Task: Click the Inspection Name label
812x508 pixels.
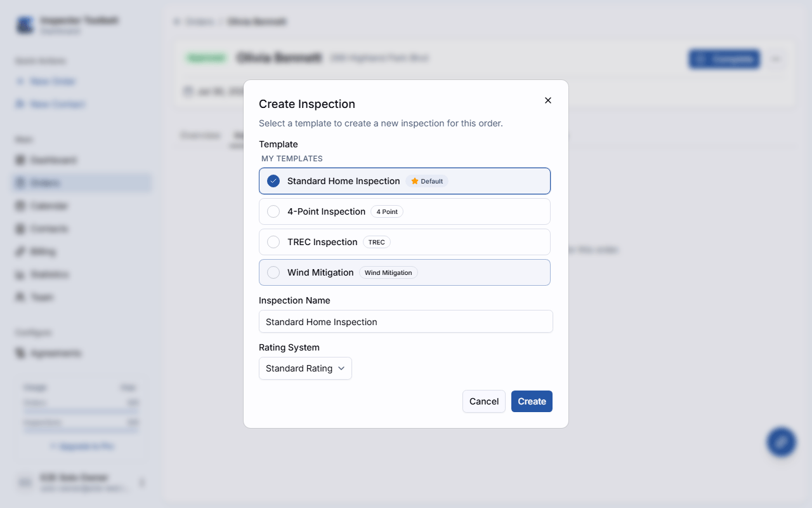Action: pyautogui.click(x=294, y=300)
